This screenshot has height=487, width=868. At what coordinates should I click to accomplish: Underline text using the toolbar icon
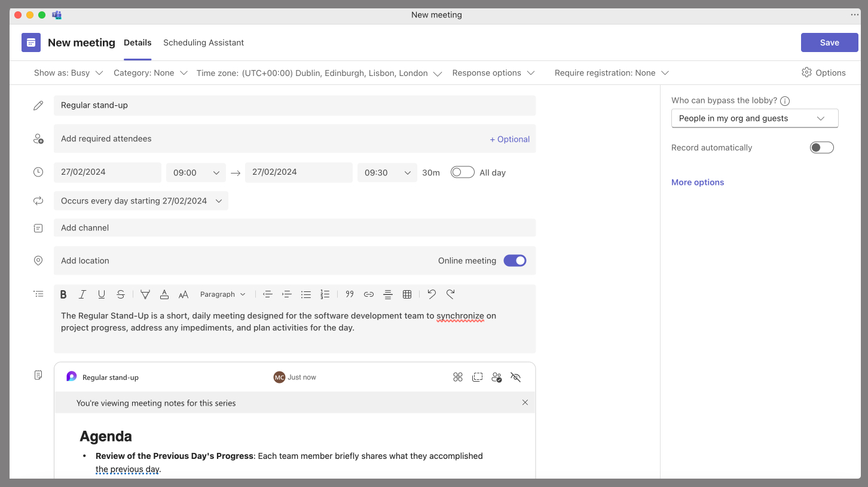tap(102, 294)
